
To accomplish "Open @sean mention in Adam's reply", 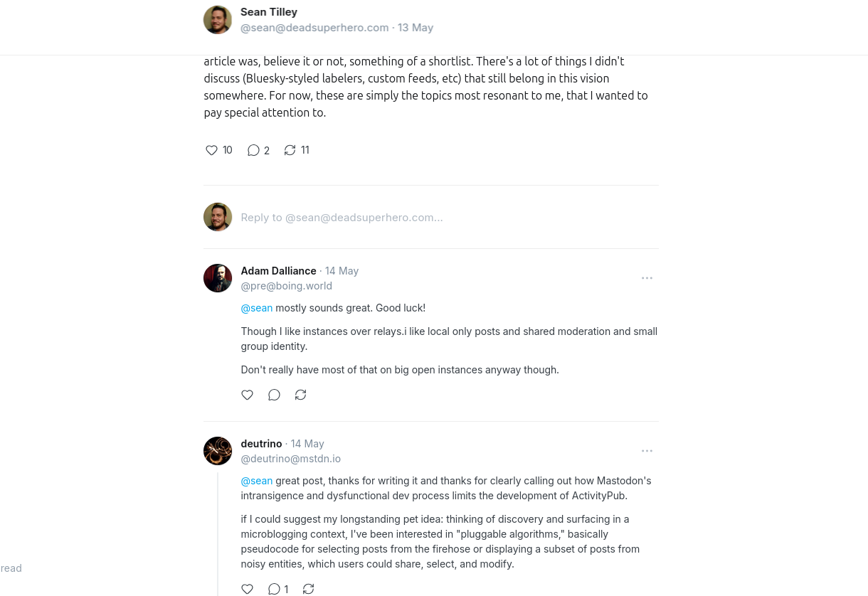I will (x=257, y=308).
